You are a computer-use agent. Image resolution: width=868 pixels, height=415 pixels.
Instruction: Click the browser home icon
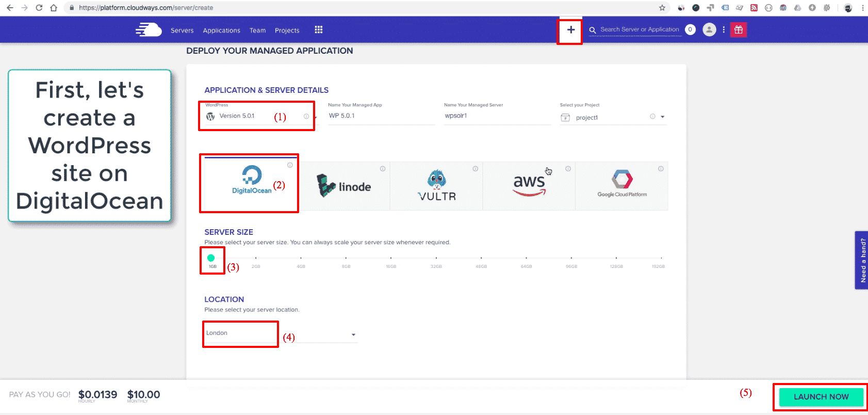(54, 8)
